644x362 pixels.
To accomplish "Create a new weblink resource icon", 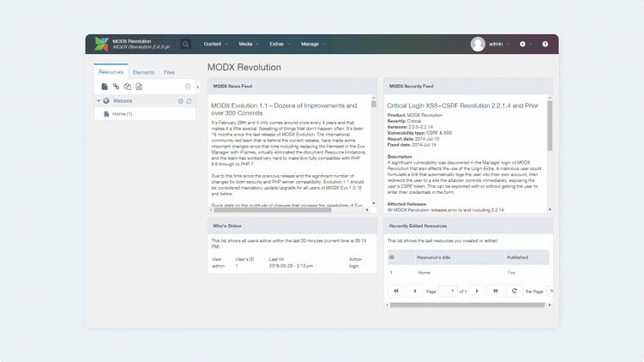I will coord(117,87).
